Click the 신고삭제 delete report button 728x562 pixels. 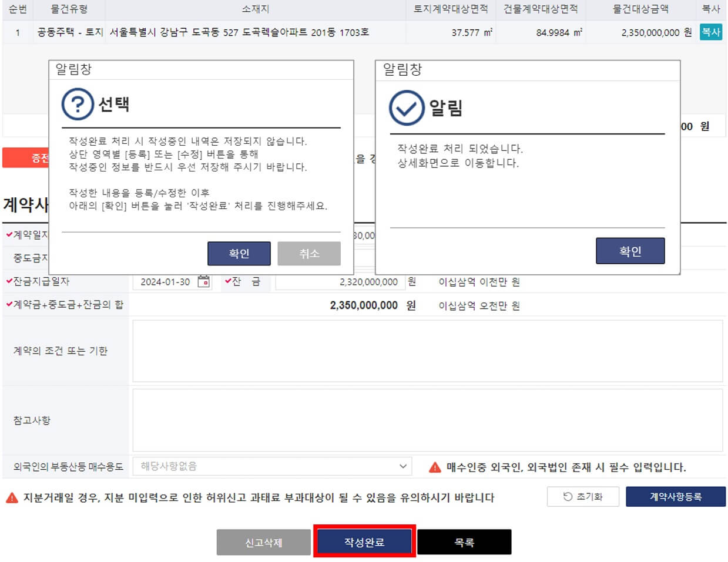(263, 541)
